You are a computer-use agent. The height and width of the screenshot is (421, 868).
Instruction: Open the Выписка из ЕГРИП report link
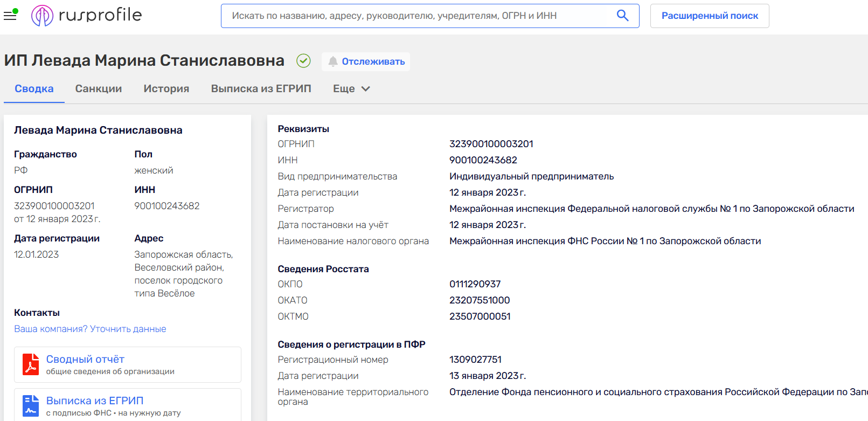pos(95,401)
